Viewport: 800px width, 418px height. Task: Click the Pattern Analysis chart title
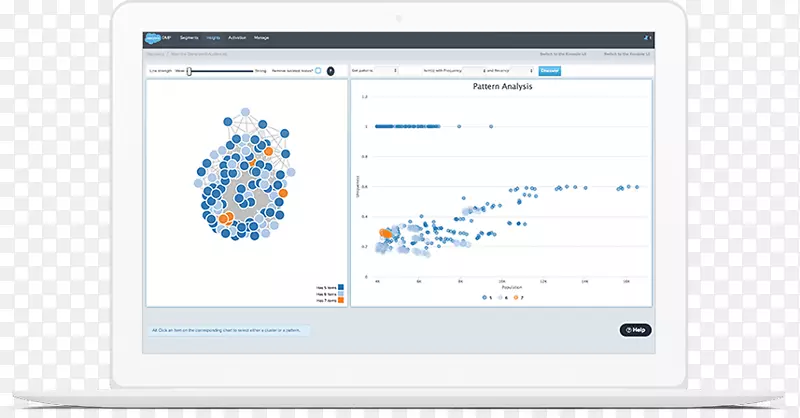point(502,88)
